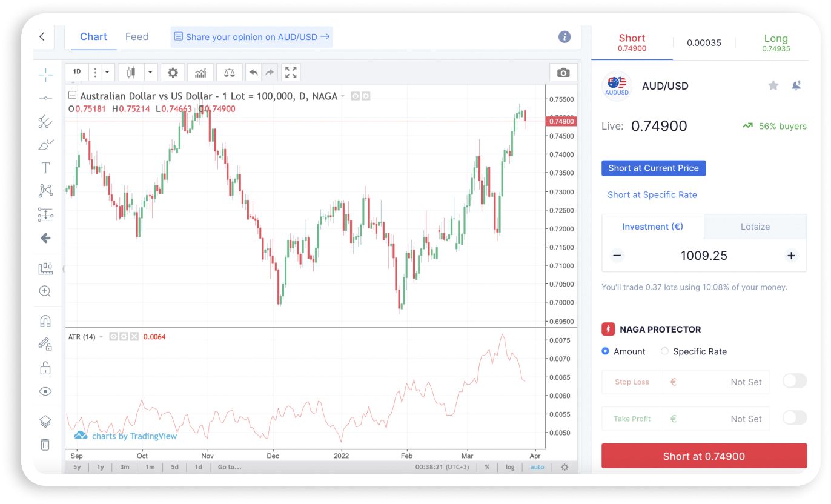Open chart settings with the gear icon
Viewport: 831px width, 504px height.
[x=173, y=72]
